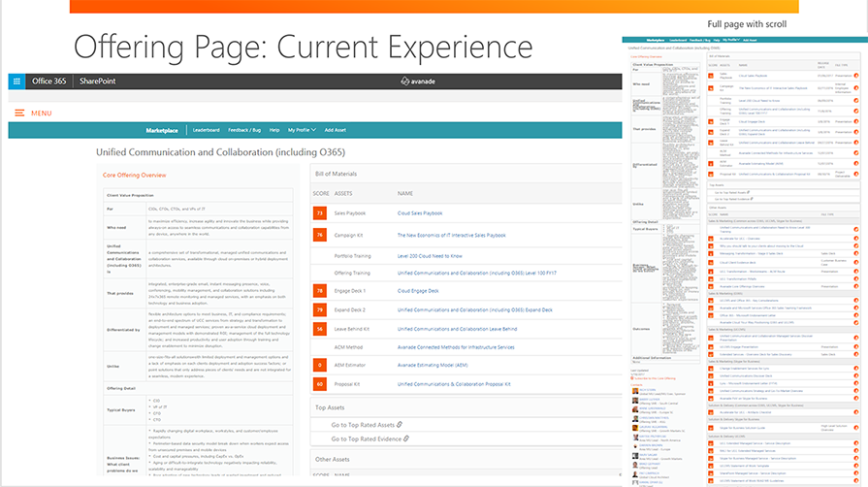Click the score 60 badge for Proposal Kit
The width and height of the screenshot is (868, 487).
319,384
